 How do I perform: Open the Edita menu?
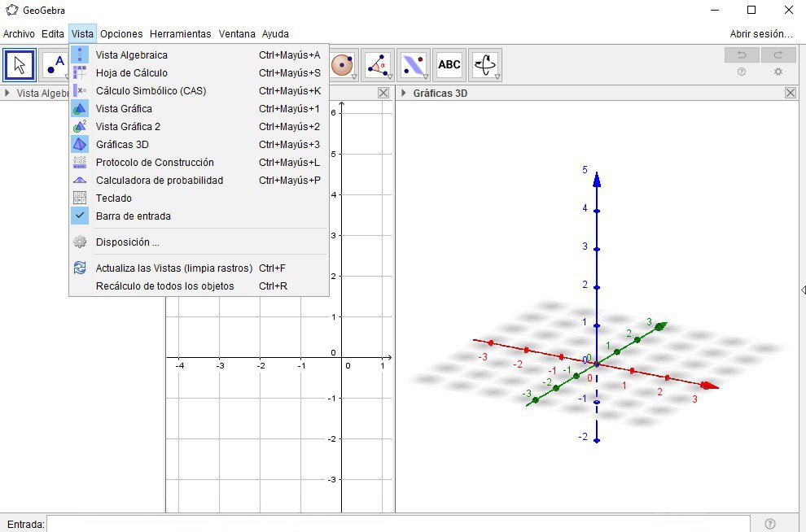click(x=53, y=34)
